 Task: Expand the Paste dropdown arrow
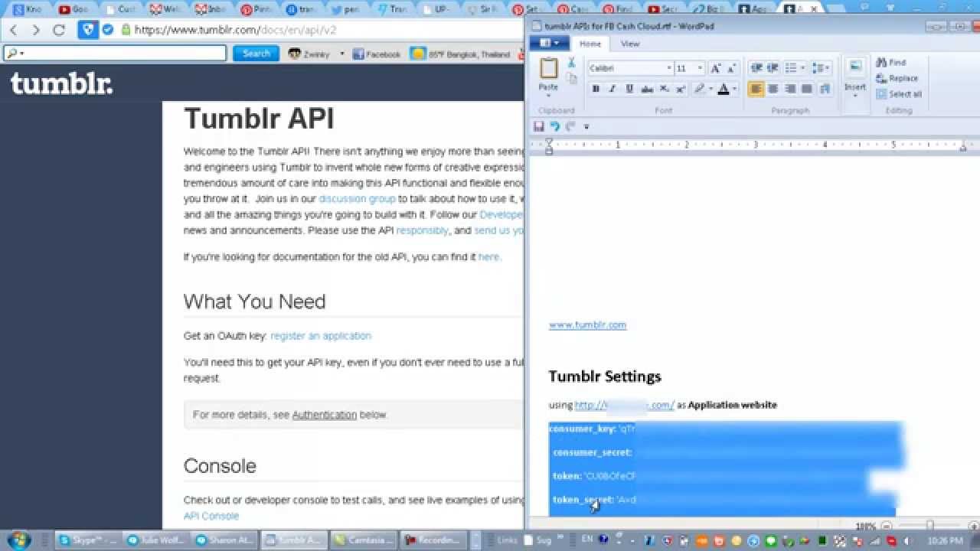coord(548,96)
